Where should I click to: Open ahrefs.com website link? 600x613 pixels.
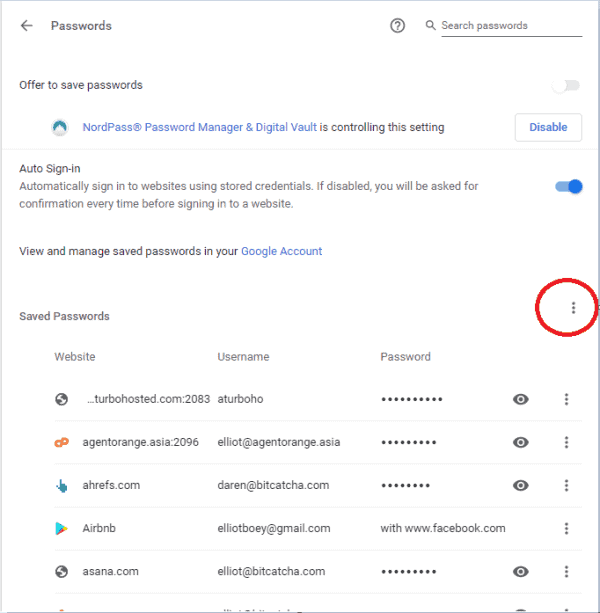coord(111,486)
